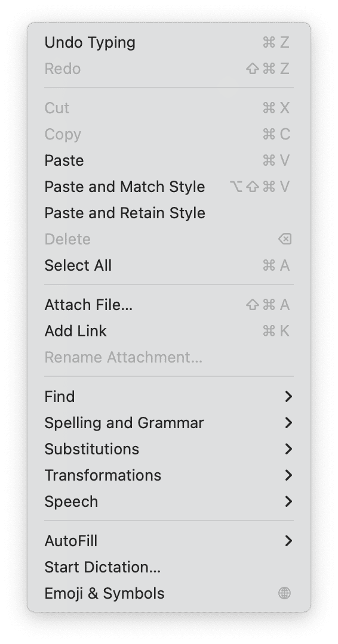Click the grayed-out Redo item

point(169,69)
